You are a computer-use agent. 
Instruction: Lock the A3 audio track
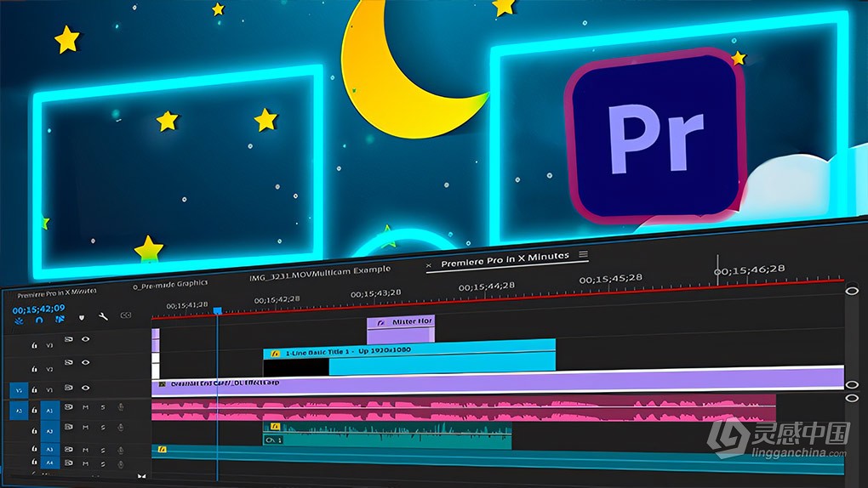pos(34,448)
